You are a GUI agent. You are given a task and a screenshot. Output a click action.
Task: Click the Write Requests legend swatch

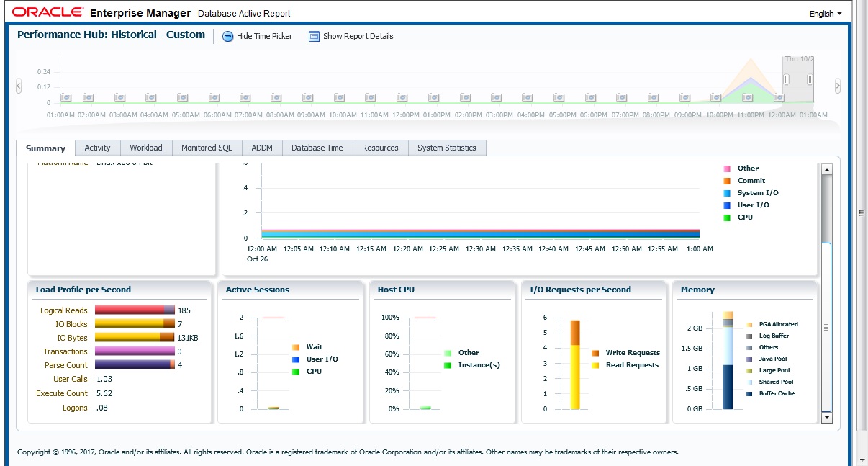(595, 353)
